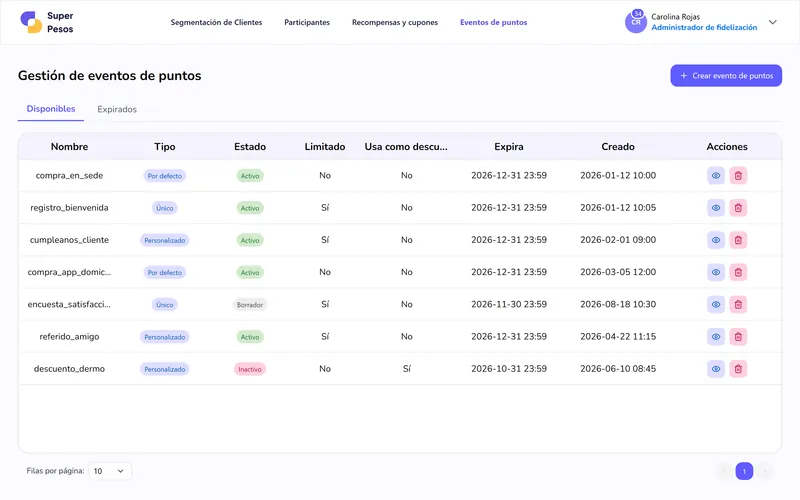View the referido_amigo event
Screen dimensions: 800x500
(716, 337)
